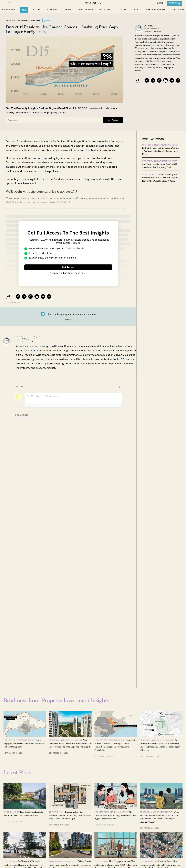The image size is (186, 868).
Task: Share on WhatsApp below the article
Action: [x=30, y=297]
